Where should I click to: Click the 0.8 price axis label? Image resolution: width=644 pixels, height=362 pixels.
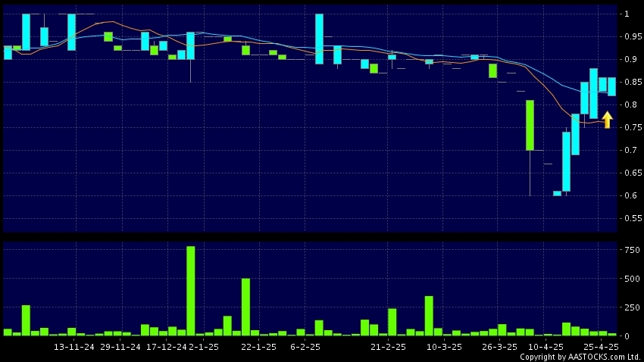click(630, 105)
